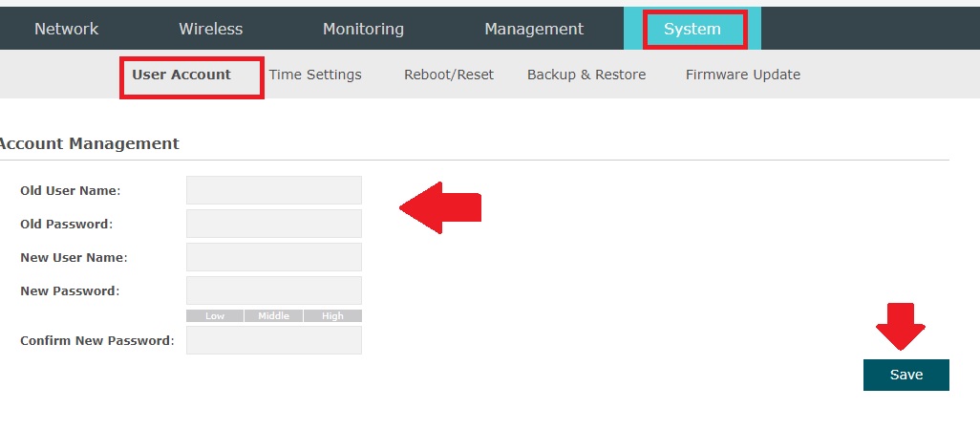
Task: Open the Monitoring tab
Action: coord(363,29)
